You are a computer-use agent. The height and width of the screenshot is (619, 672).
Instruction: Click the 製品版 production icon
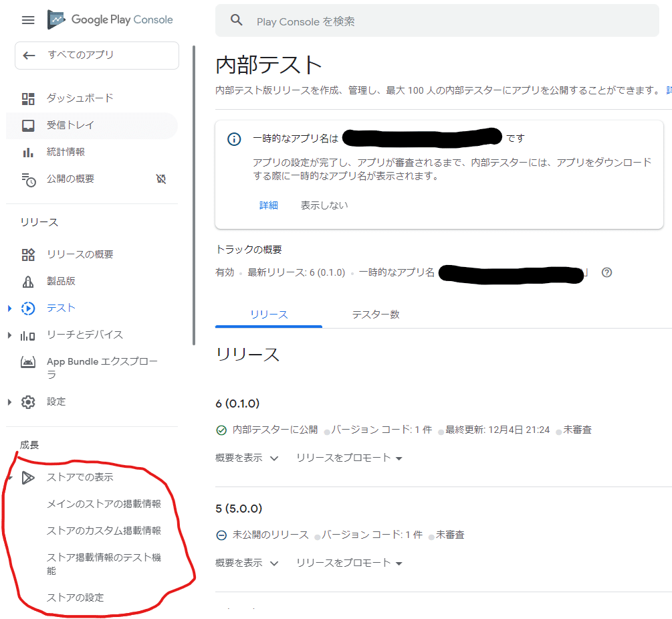pyautogui.click(x=28, y=282)
